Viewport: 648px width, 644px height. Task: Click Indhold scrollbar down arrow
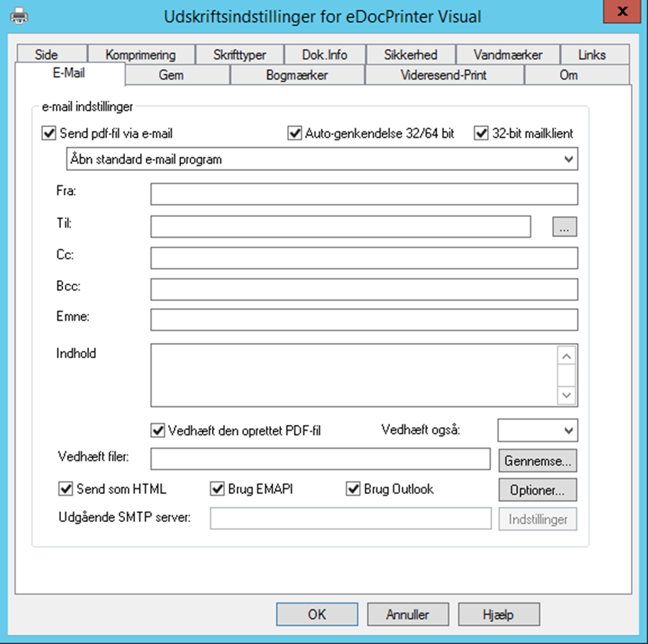pos(567,395)
